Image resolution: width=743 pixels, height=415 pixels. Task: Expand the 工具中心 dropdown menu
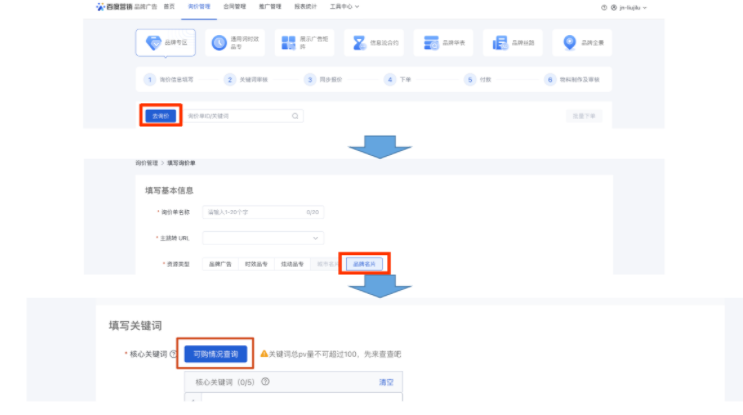(x=344, y=7)
